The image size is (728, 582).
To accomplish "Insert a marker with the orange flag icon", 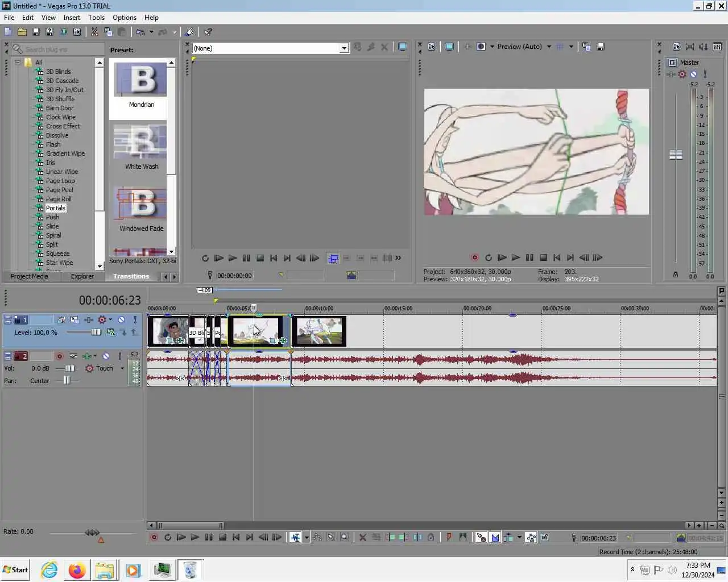I will [x=449, y=537].
